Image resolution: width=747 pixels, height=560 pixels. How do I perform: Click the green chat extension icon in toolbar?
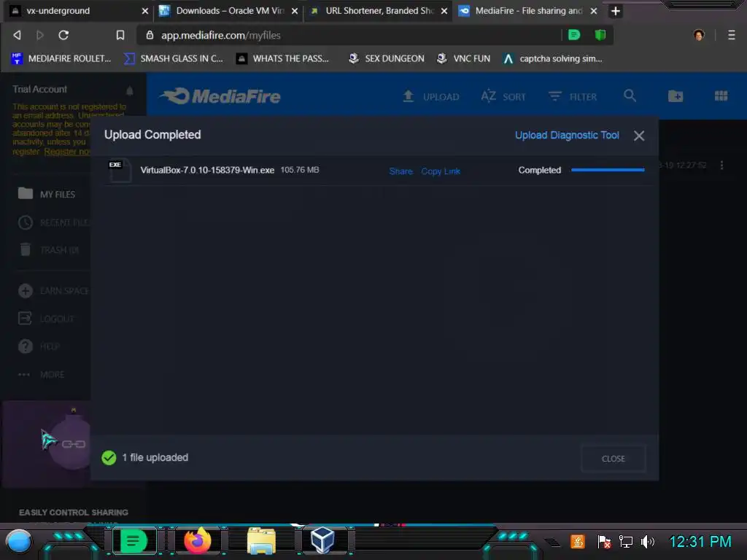click(574, 35)
